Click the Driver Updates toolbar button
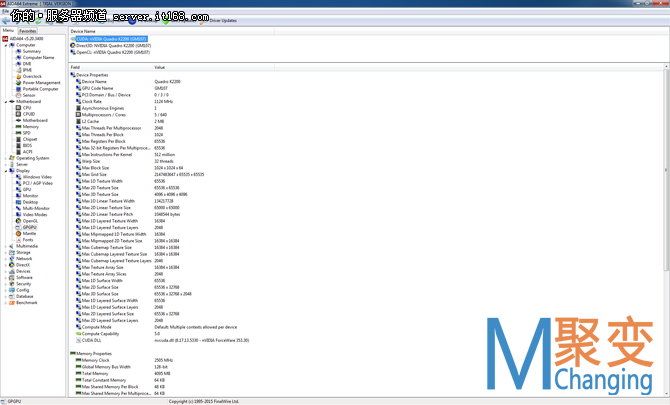This screenshot has height=405, width=670. [219, 21]
